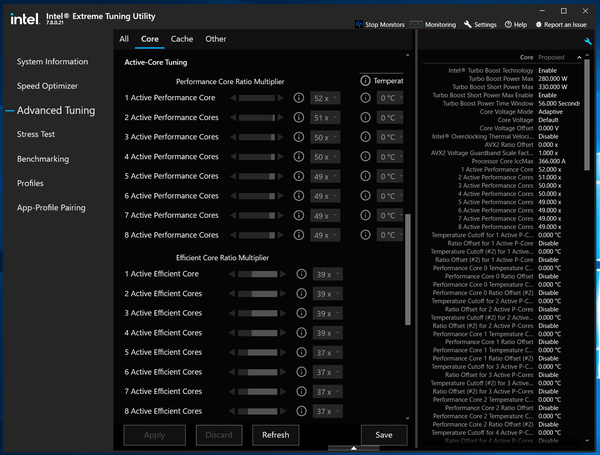This screenshot has height=455, width=600.
Task: Show info for 5 Active Efficient Cores
Action: coord(302,352)
